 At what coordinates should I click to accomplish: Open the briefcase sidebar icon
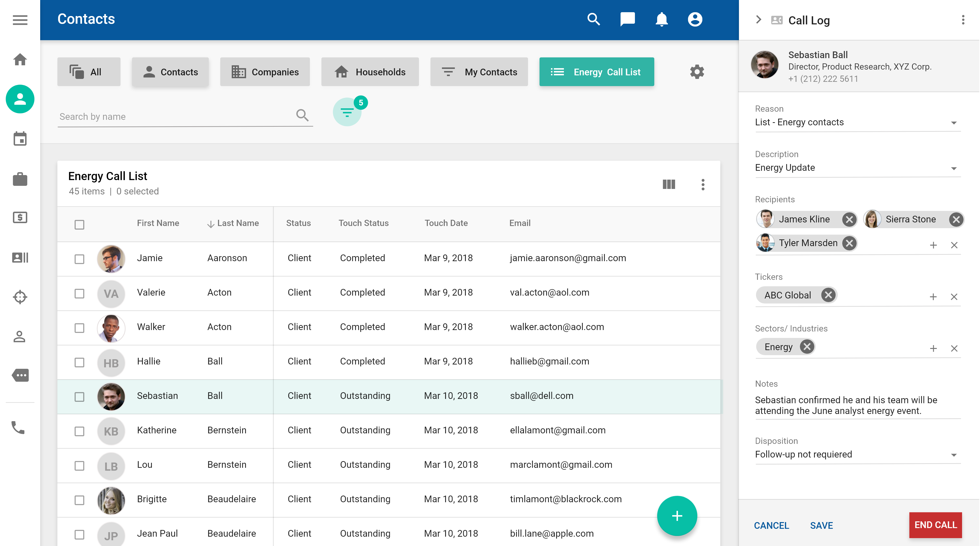[20, 179]
